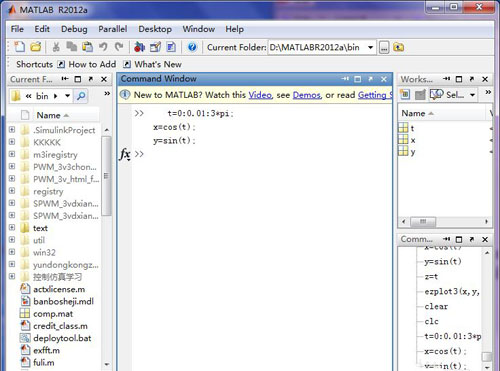500x371 pixels.
Task: Undock the Command Window panel
Action: tap(371, 79)
